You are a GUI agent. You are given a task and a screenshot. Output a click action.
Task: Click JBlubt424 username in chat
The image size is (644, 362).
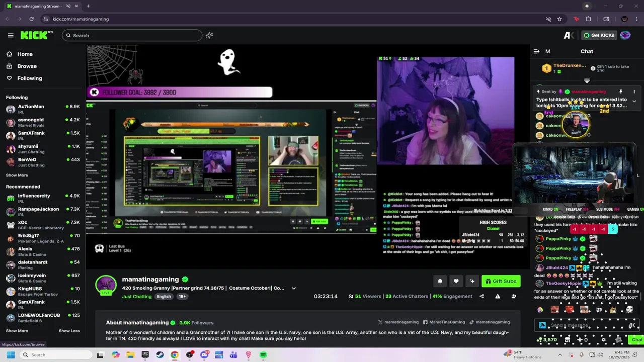coord(556,268)
